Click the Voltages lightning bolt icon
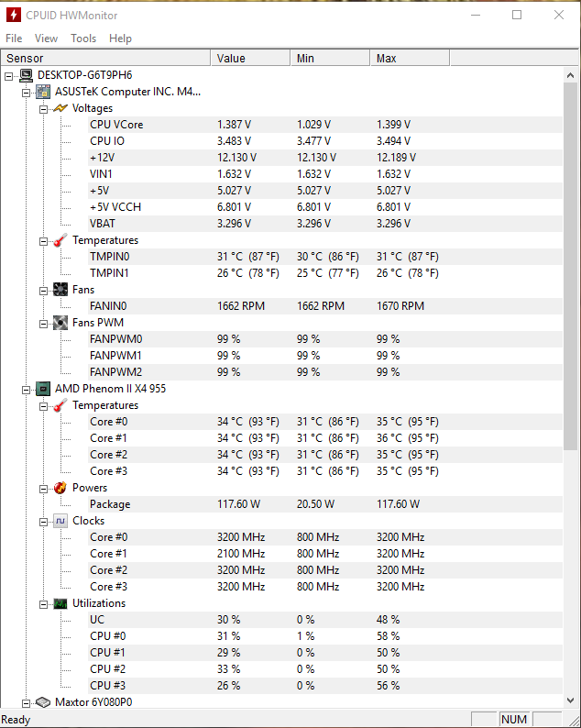 pos(60,108)
